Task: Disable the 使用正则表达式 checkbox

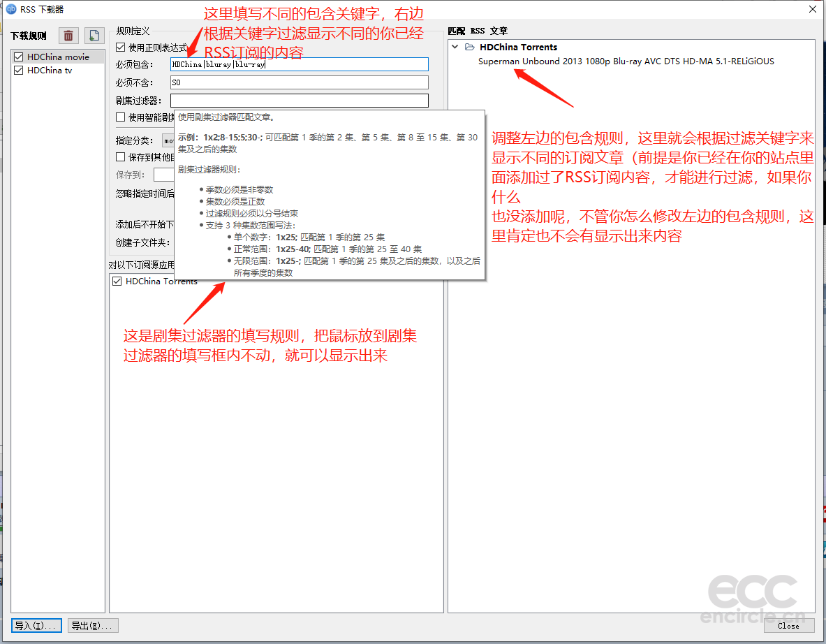Action: (x=121, y=47)
